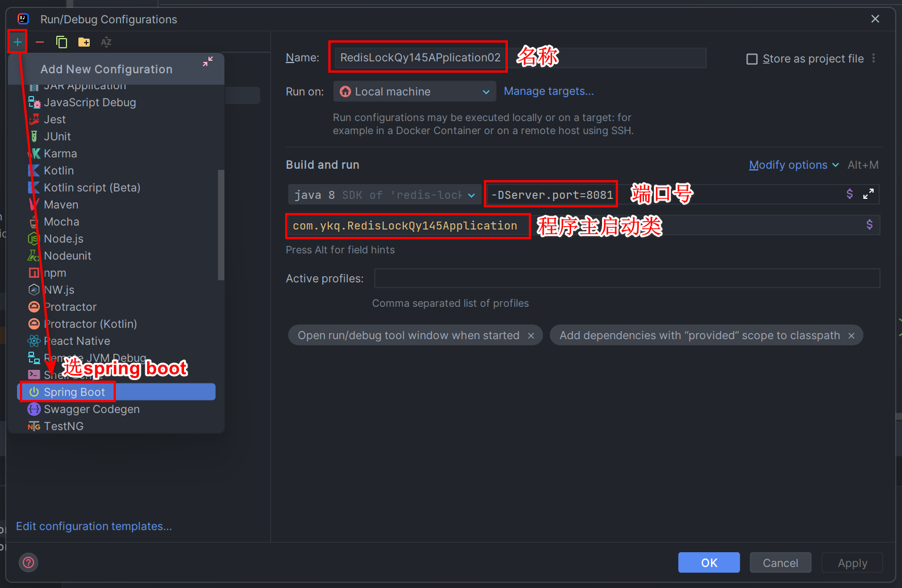Click the Apply button
The height and width of the screenshot is (588, 902).
pos(852,562)
